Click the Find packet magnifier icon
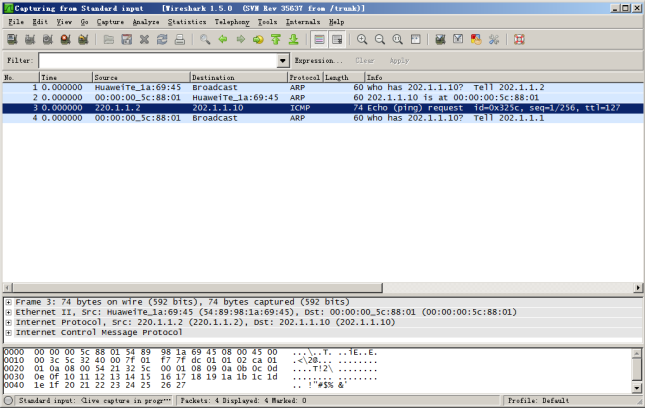Viewport: 645px width, 409px height. [x=205, y=40]
